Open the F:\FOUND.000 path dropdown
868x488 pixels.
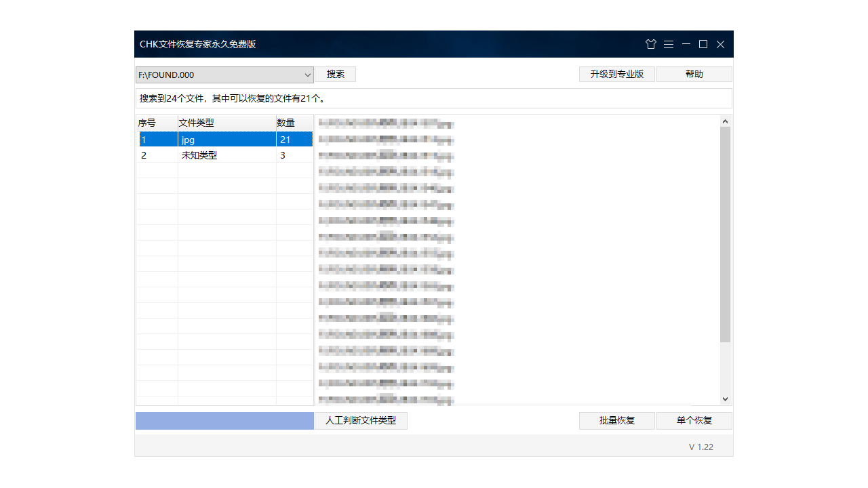[224, 75]
